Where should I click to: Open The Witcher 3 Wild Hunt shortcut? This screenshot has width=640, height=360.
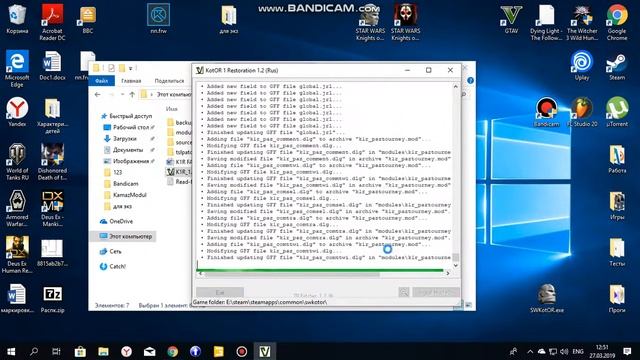pyautogui.click(x=582, y=22)
